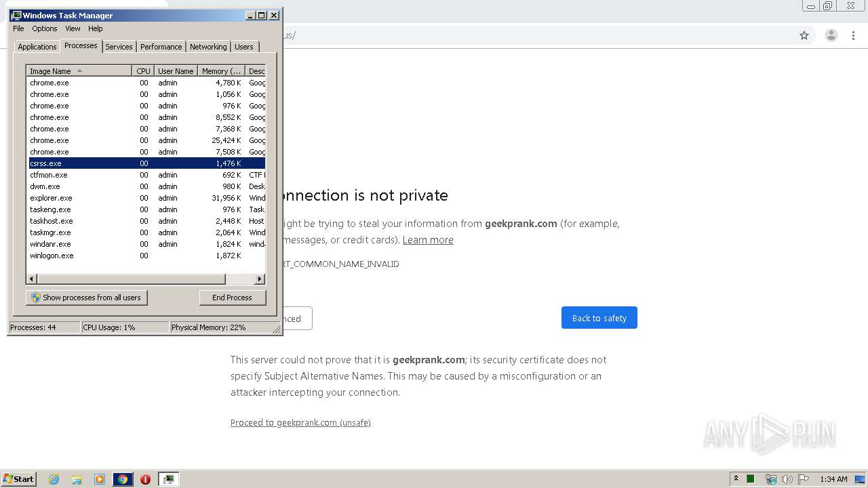Sort processes by CPU column
The image size is (868, 488).
tap(143, 71)
